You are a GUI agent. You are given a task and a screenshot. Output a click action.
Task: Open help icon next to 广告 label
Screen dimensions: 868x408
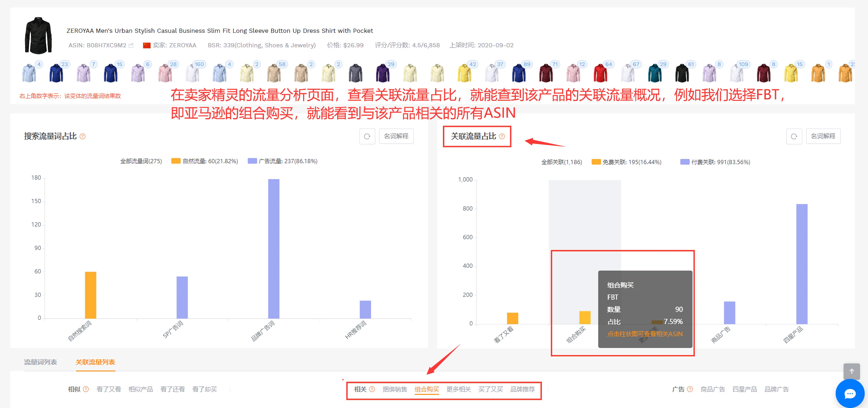coord(690,389)
